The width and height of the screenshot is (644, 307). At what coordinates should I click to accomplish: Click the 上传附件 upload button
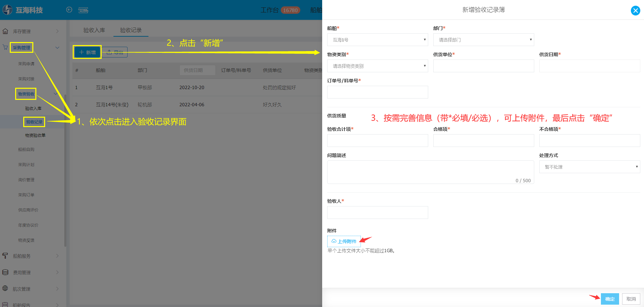(x=344, y=241)
